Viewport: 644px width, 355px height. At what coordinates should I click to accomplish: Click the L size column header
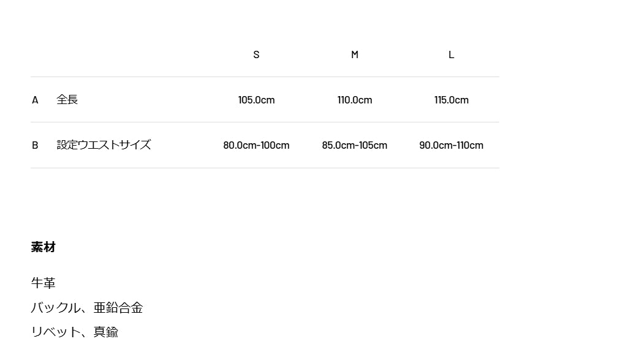(x=451, y=54)
